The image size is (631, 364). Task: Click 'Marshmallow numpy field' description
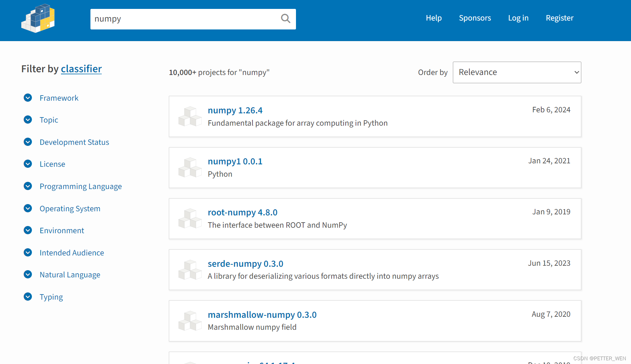point(252,327)
